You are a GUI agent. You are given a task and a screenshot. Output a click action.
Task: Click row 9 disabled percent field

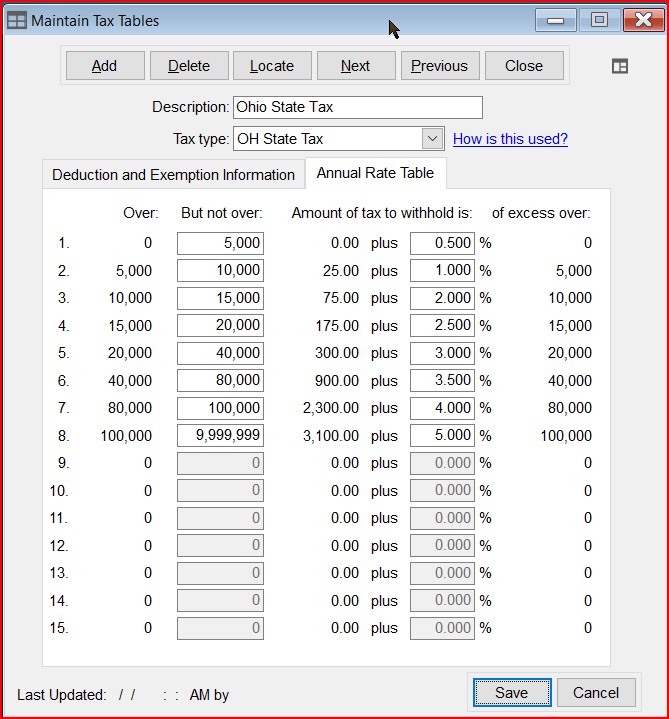click(442, 463)
